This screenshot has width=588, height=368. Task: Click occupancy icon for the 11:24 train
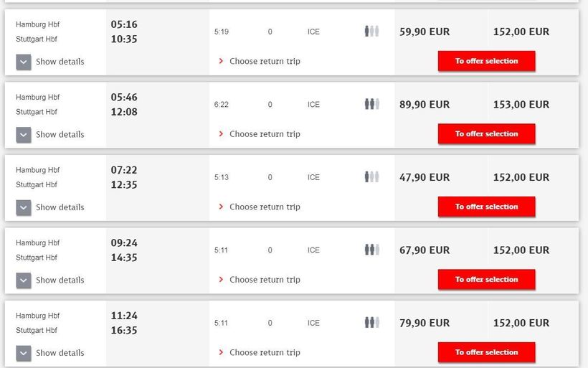coord(371,323)
